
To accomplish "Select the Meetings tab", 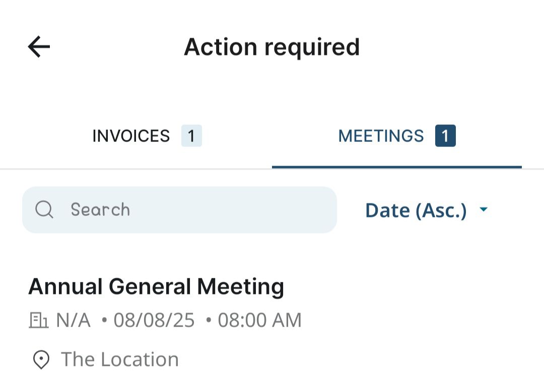I will pos(397,136).
